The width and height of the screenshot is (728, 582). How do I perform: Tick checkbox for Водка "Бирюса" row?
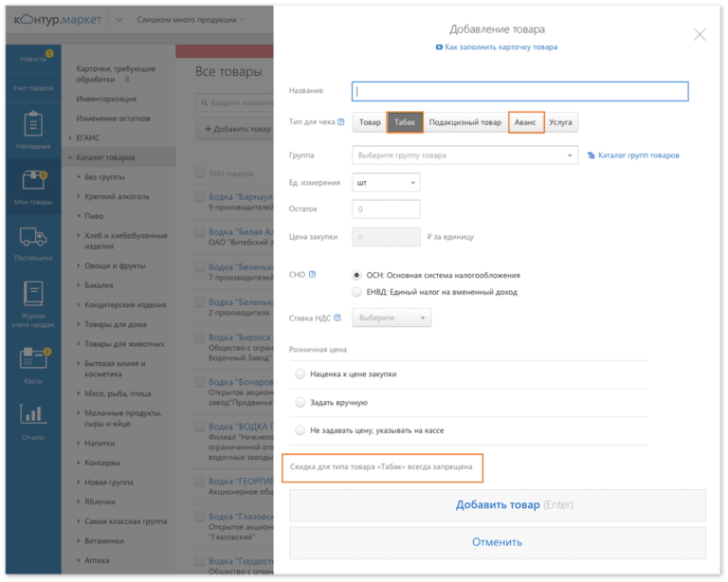point(200,337)
